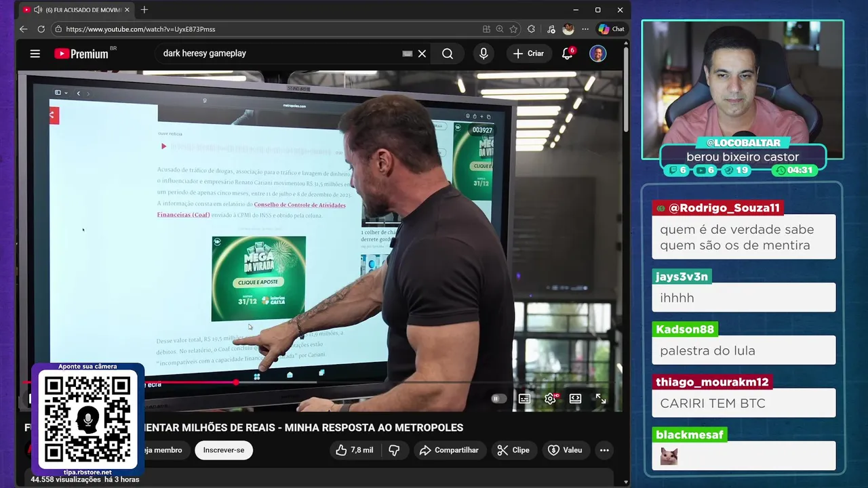
Task: Mute tab via speaker icon on tab
Action: click(38, 9)
